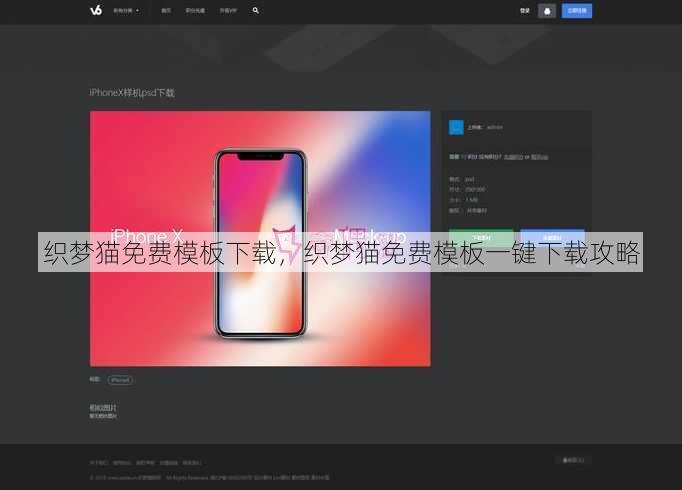
Task: Open the search magnifier in navbar
Action: tap(256, 10)
